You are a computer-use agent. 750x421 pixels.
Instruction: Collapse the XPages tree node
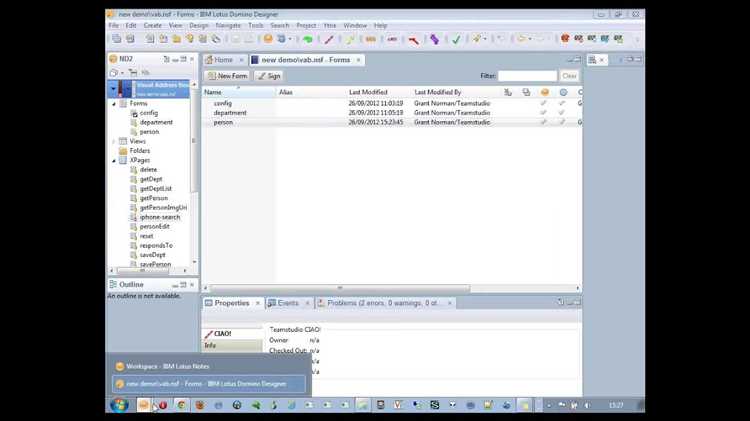coord(113,160)
